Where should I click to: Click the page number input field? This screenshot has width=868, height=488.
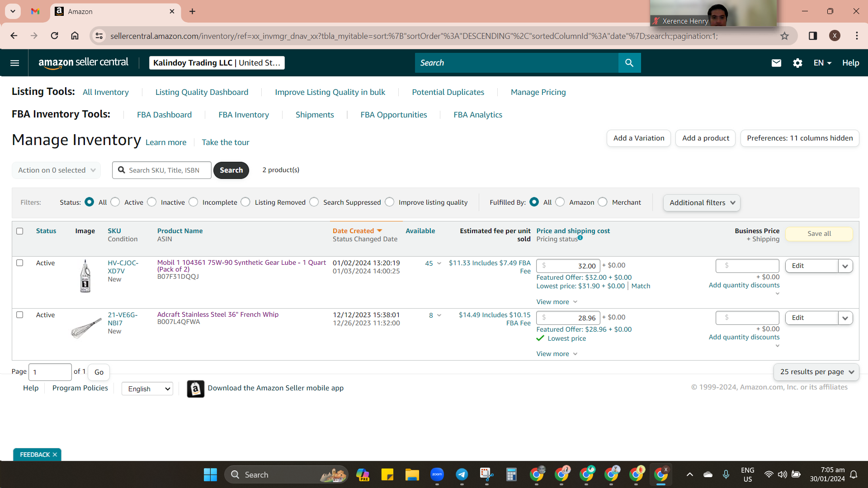tap(50, 372)
